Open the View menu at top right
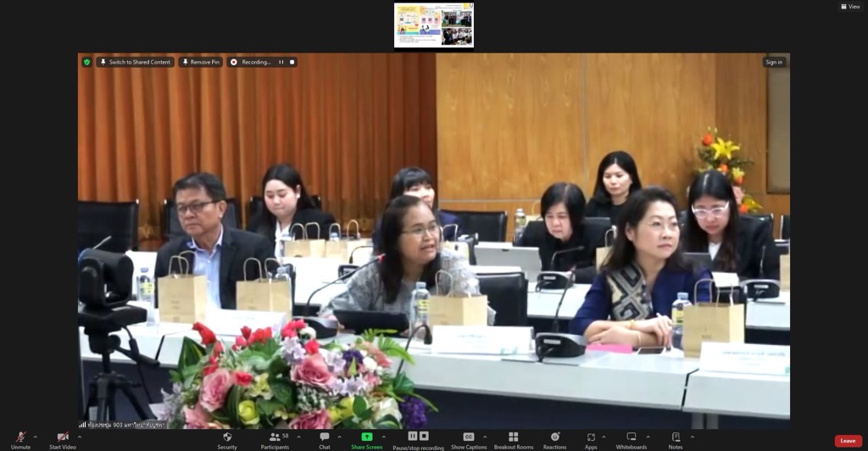The image size is (868, 451). [850, 6]
